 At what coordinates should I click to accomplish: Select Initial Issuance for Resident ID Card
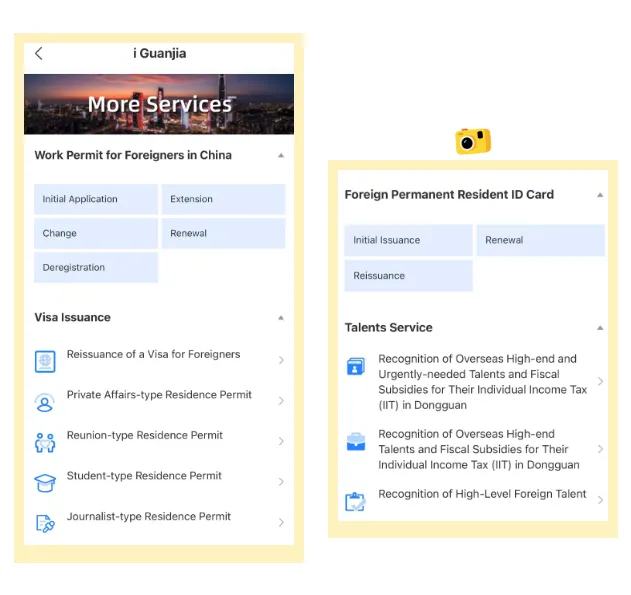click(408, 240)
